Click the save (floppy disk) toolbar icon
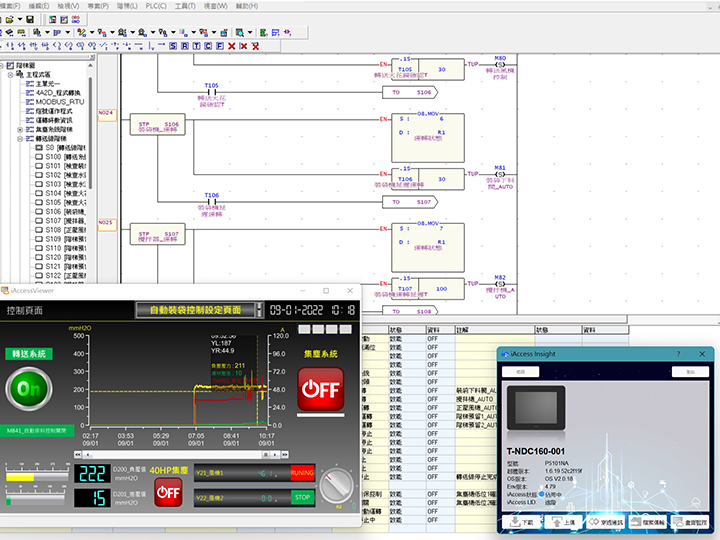The image size is (720, 540). pos(30,19)
